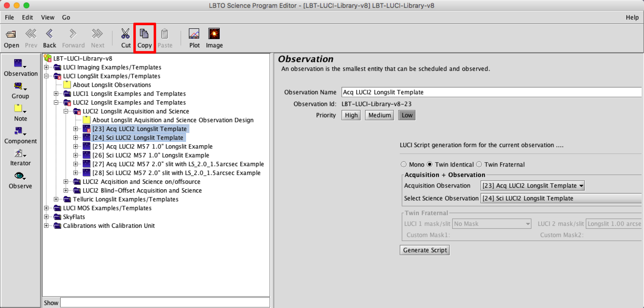Expand LUCI Imaging Examples/Templates folder
This screenshot has height=308, width=644.
coord(46,67)
